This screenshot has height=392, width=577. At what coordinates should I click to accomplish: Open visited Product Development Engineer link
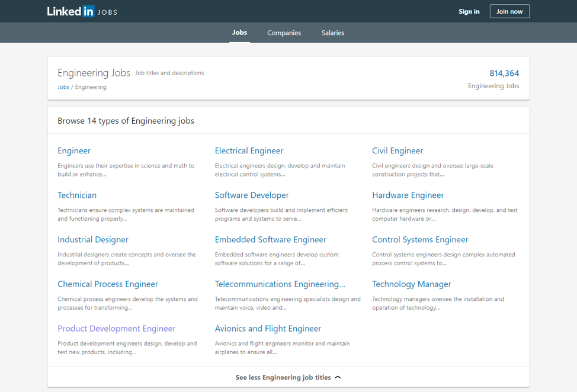coord(116,329)
